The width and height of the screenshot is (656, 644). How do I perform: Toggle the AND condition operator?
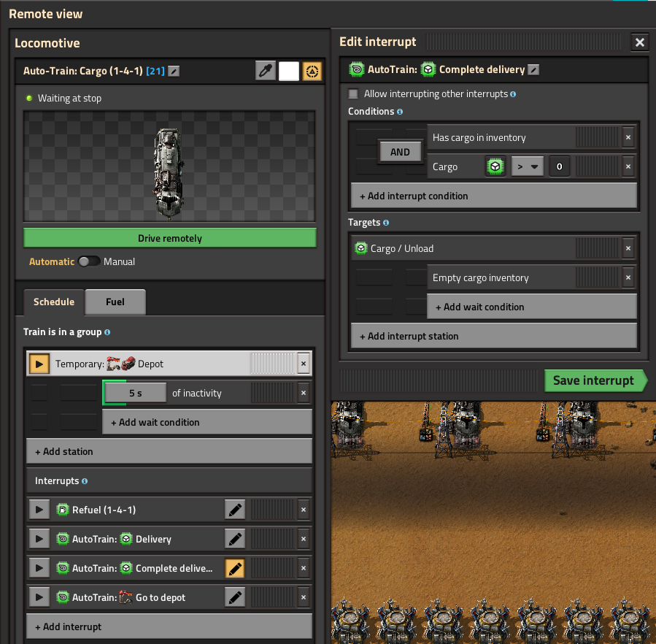point(400,152)
